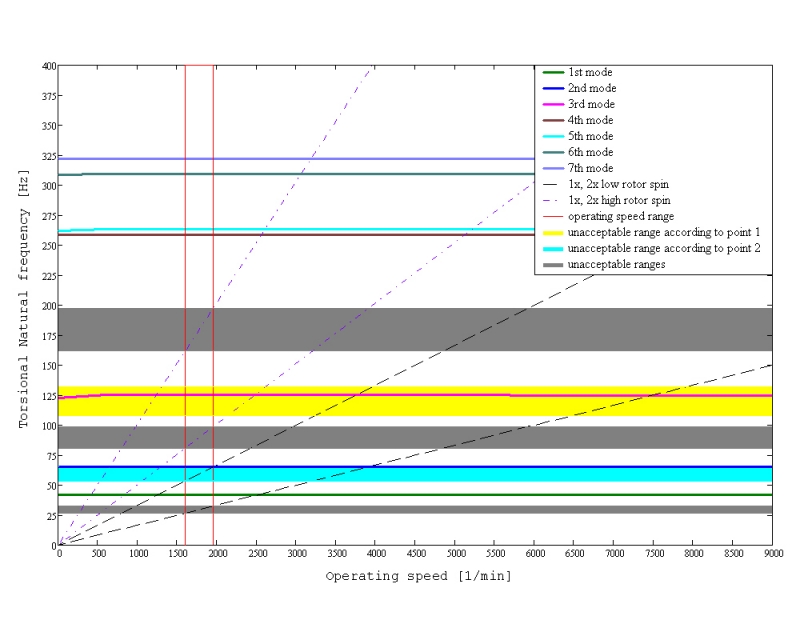Click the 9000 tick on the x-axis

(x=771, y=553)
